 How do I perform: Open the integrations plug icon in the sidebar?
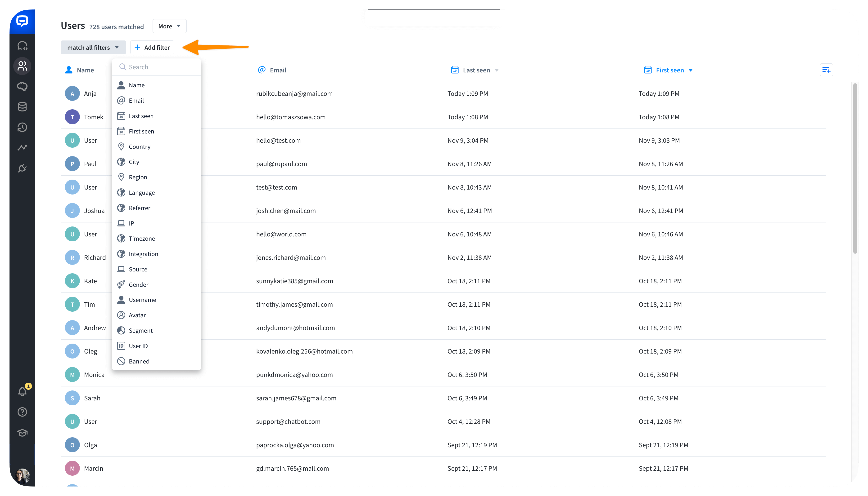pos(22,168)
